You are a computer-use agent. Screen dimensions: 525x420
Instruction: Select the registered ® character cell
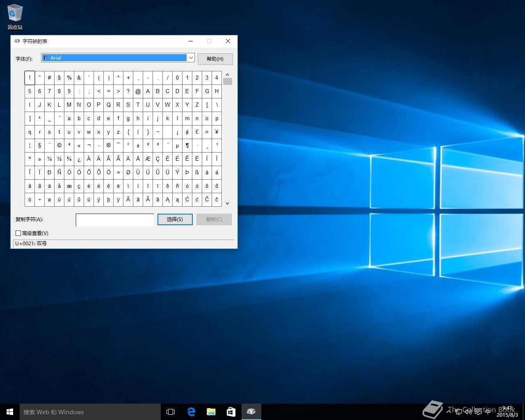[x=108, y=145]
